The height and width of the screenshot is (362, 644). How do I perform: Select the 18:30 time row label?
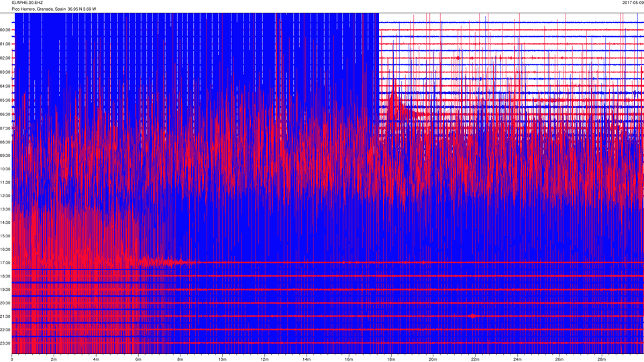[5, 276]
